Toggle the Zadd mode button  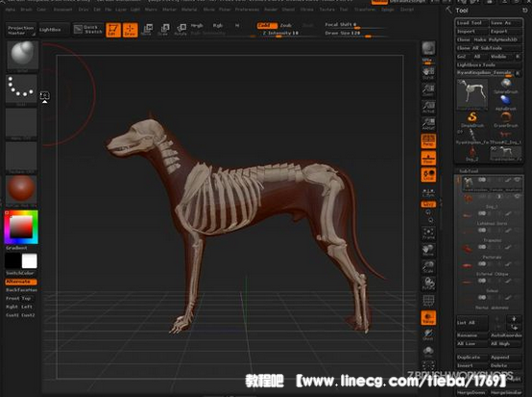267,25
